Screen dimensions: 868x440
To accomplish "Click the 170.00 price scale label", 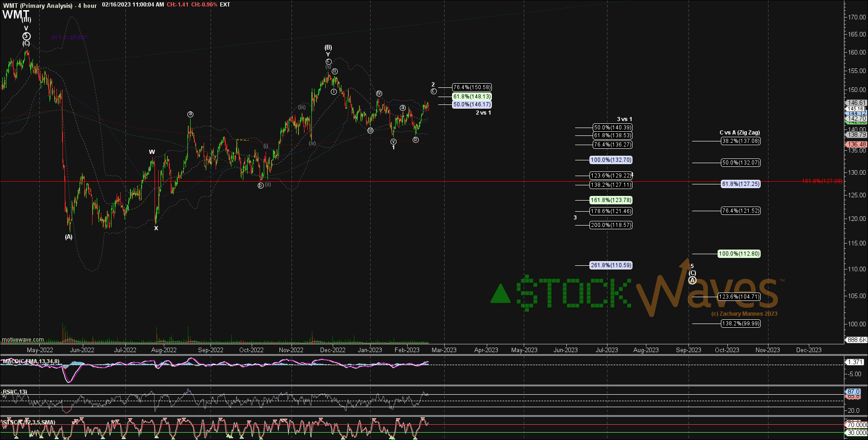I will (857, 17).
